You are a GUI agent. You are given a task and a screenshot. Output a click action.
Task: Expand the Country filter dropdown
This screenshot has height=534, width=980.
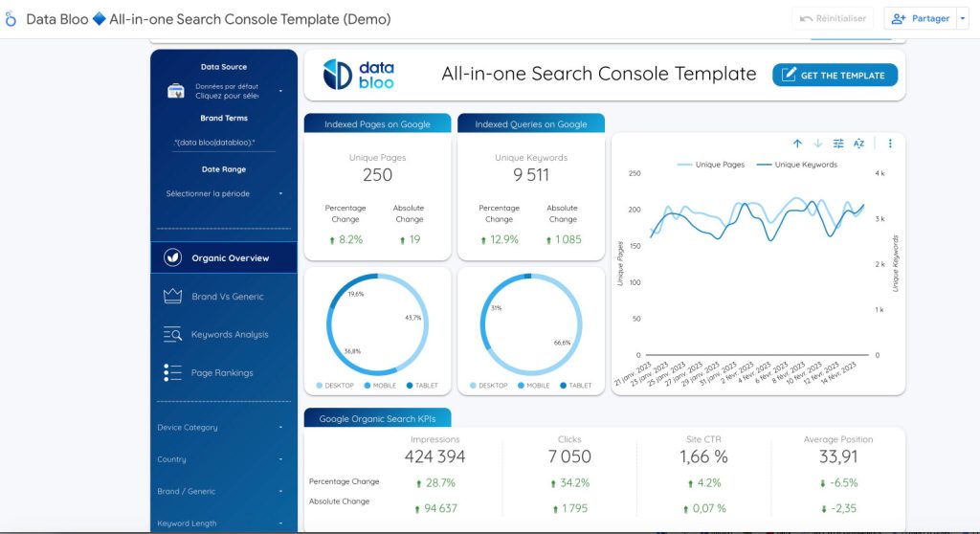tap(223, 459)
